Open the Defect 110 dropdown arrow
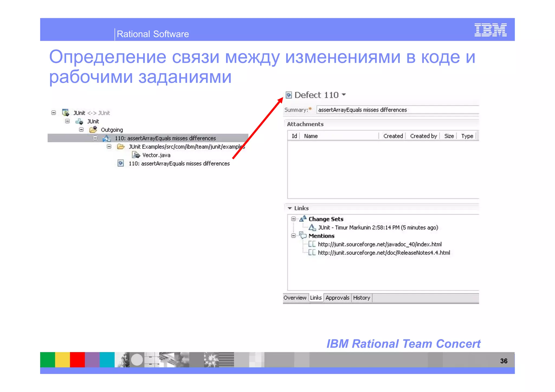555x392 pixels. point(344,94)
